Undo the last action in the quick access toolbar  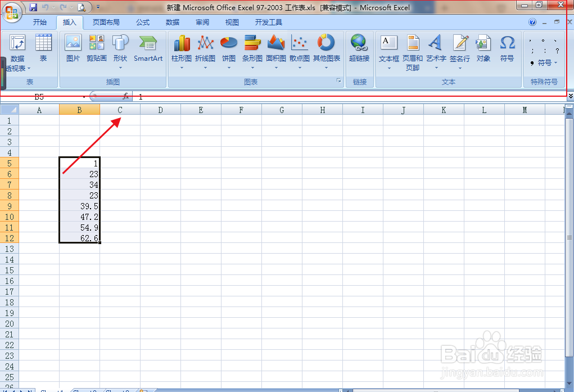tap(45, 7)
